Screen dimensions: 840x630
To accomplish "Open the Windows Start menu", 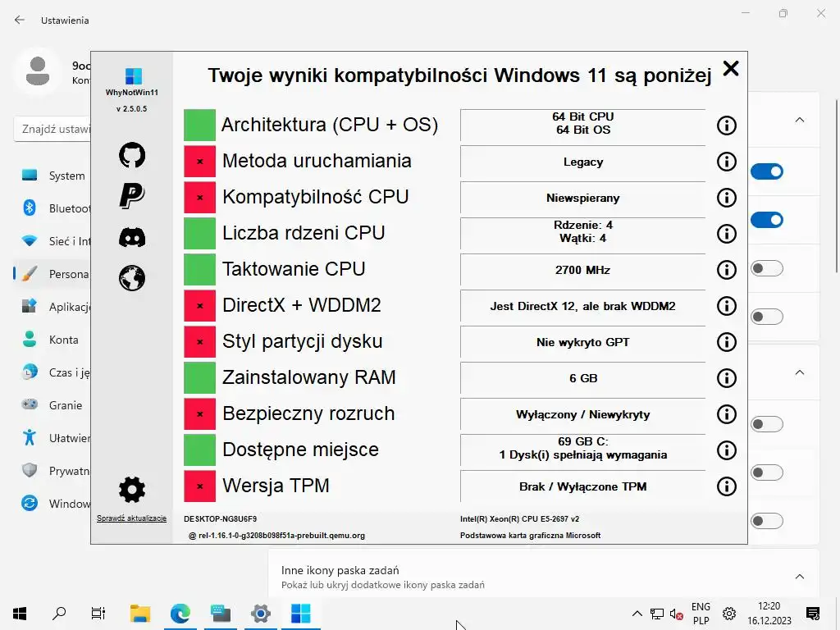I will pyautogui.click(x=20, y=614).
